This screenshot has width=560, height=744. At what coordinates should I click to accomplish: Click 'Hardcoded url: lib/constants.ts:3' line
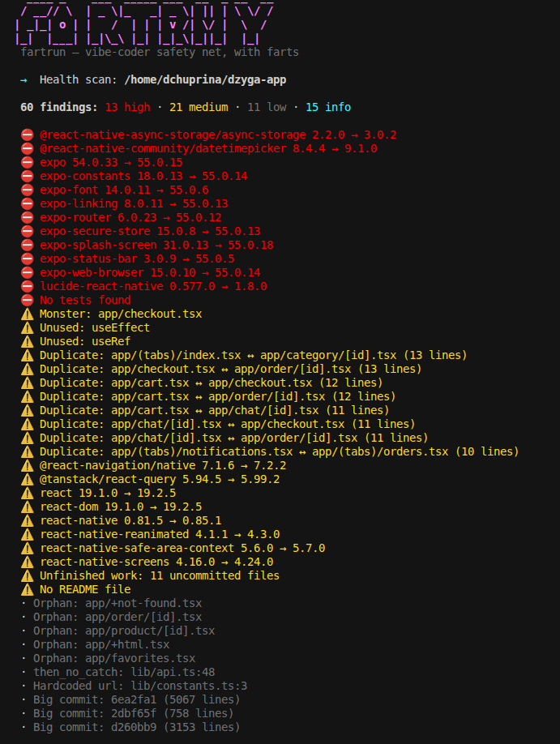pos(140,686)
